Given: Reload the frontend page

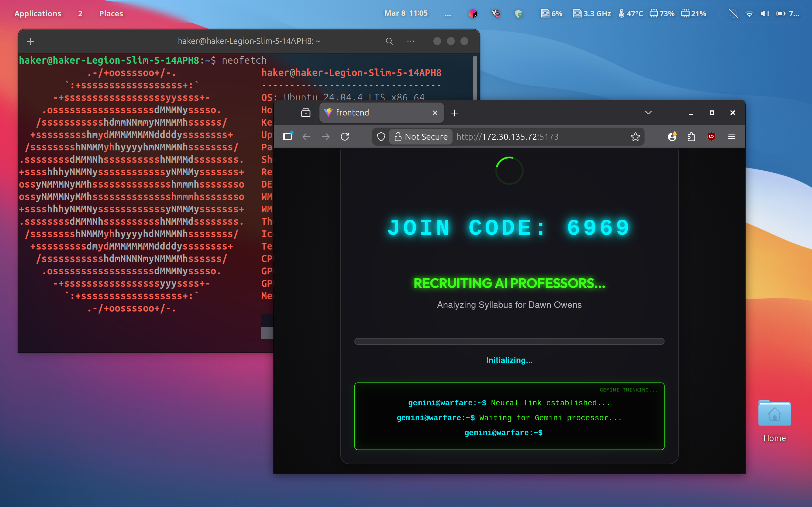Looking at the screenshot, I should click(345, 137).
